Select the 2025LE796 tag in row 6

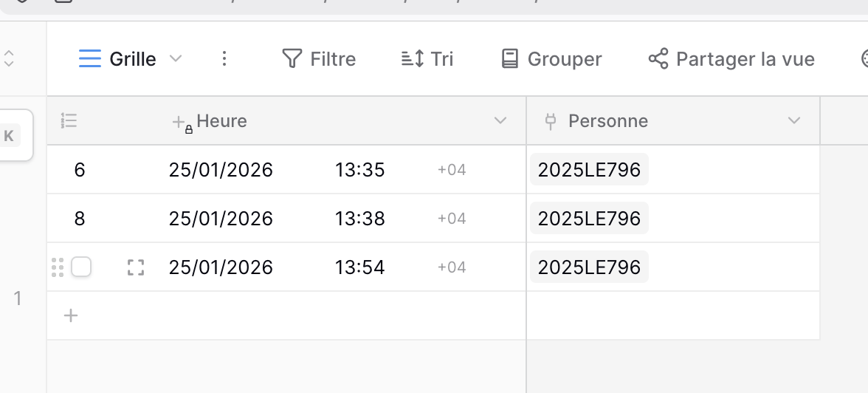coord(589,170)
